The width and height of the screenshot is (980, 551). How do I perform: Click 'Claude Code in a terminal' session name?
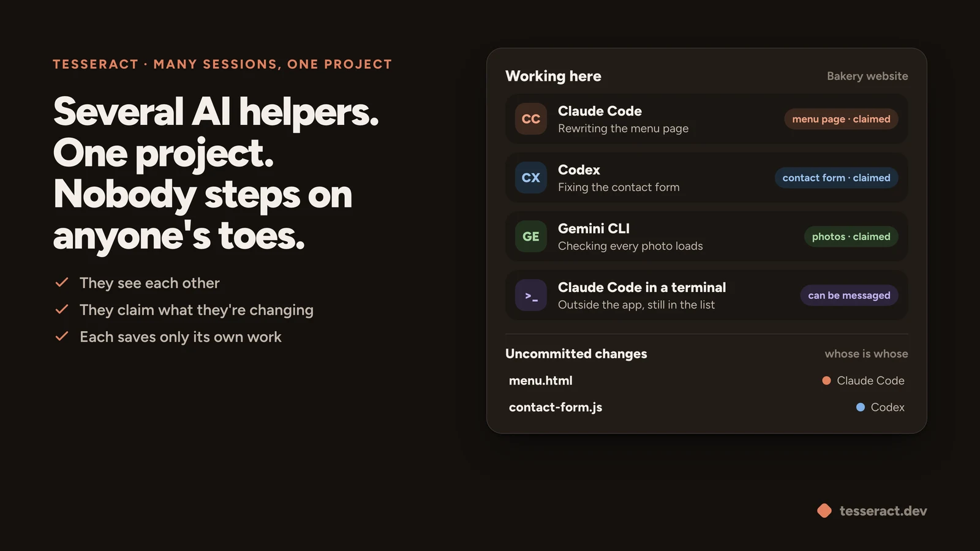point(641,287)
